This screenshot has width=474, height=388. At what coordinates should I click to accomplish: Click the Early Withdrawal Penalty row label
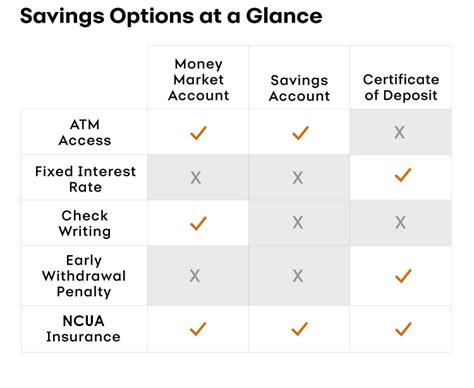[x=84, y=276]
